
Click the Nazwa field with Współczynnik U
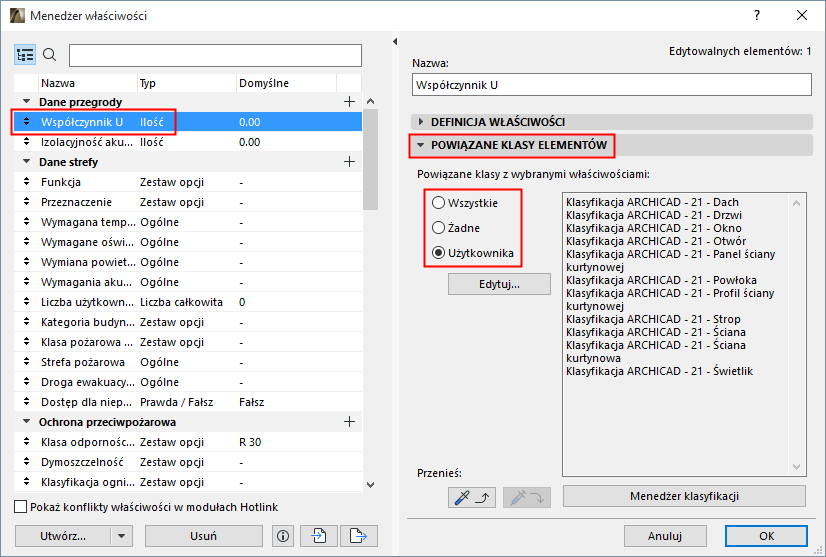tap(612, 85)
